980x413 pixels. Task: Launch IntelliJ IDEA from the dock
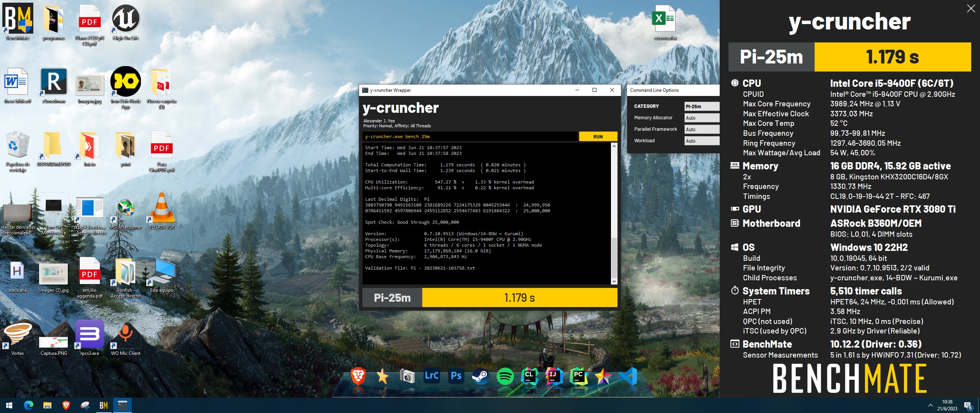pos(554,376)
